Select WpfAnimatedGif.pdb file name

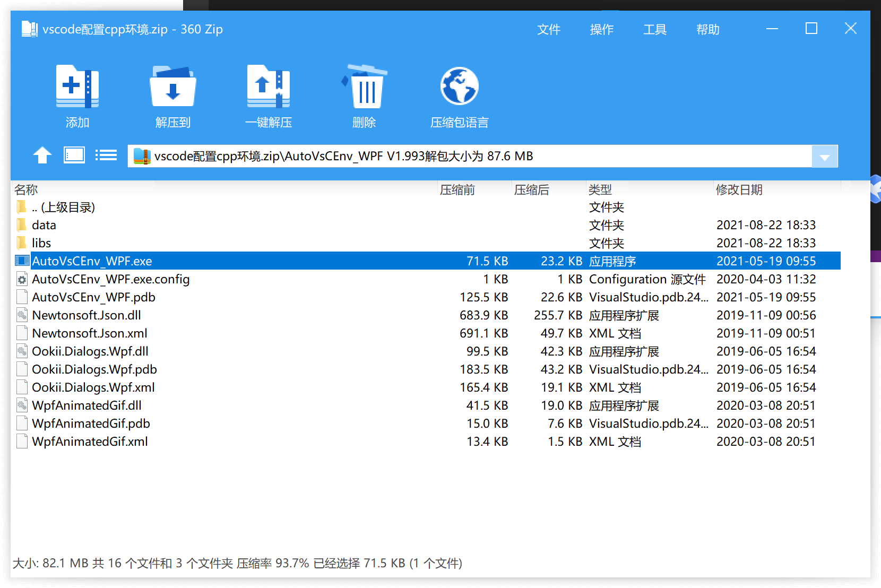coord(91,423)
